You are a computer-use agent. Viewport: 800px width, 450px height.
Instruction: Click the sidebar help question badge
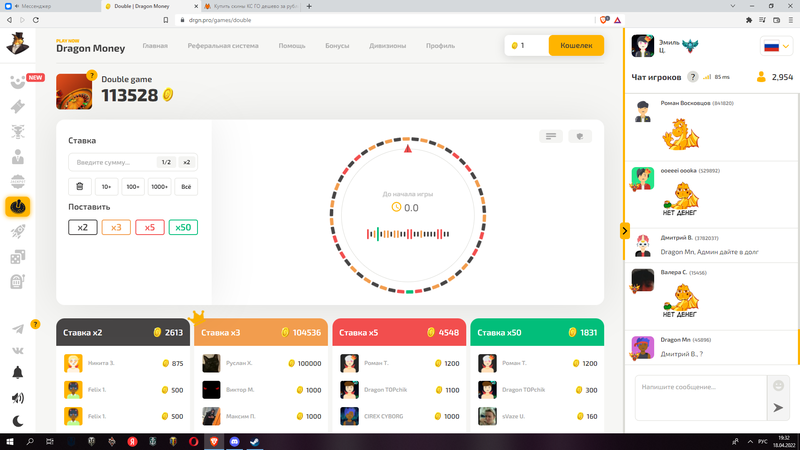(x=35, y=324)
